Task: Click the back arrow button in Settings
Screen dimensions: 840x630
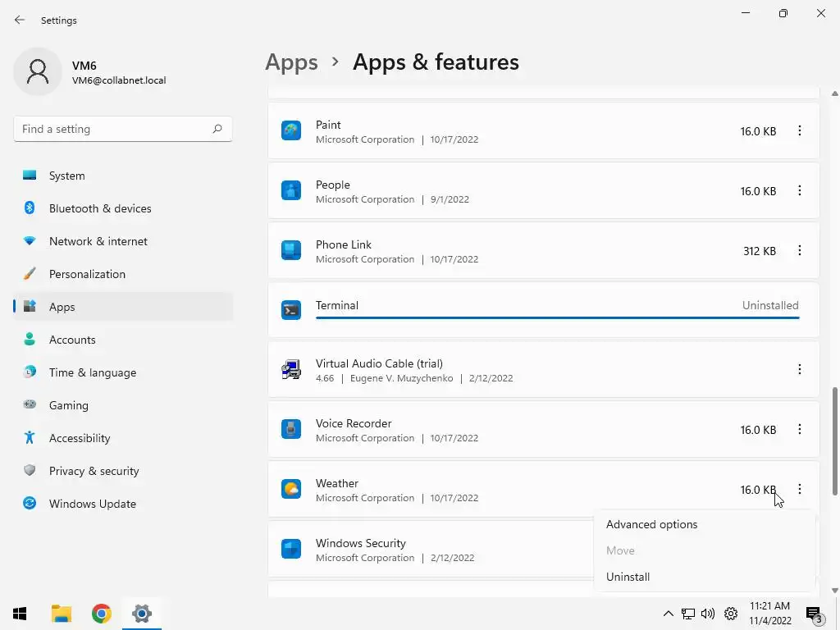Action: click(20, 20)
